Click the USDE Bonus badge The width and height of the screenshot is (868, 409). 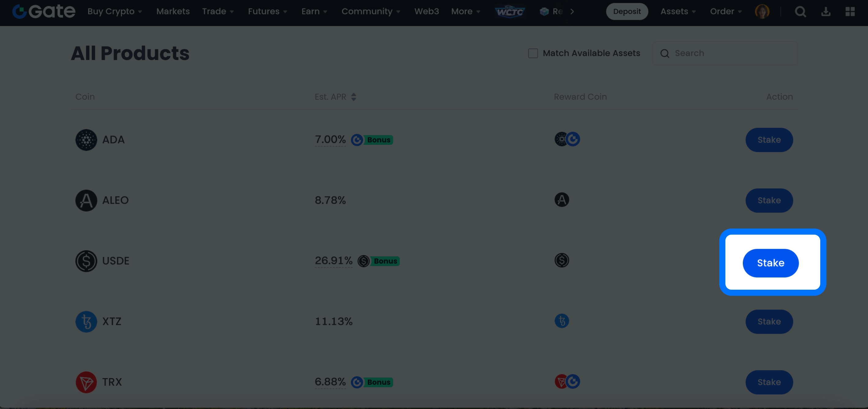(x=385, y=261)
